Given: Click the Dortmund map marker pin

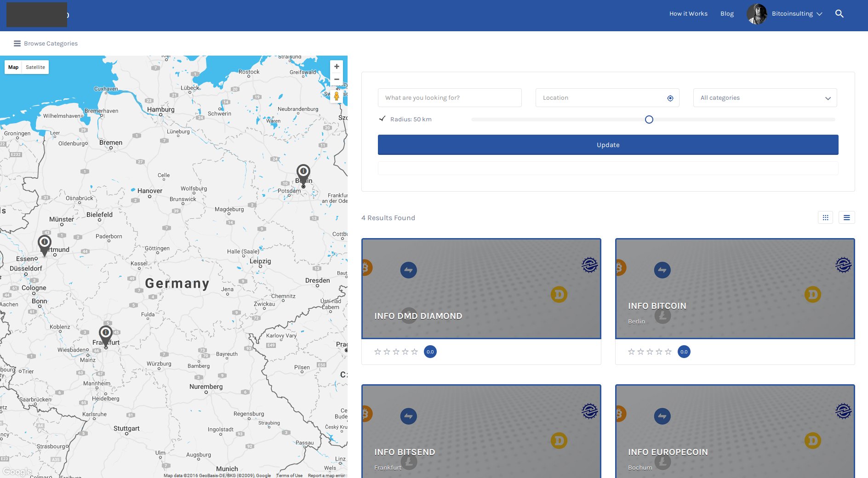Looking at the screenshot, I should coord(44,245).
